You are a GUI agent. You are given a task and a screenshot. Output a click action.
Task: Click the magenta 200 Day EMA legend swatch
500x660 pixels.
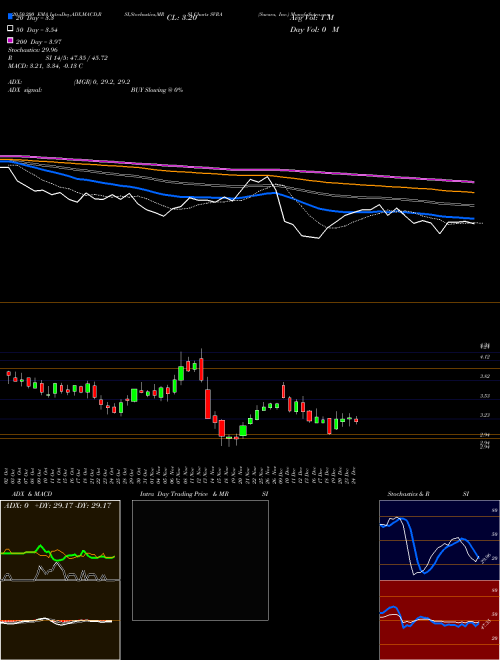pyautogui.click(x=10, y=40)
